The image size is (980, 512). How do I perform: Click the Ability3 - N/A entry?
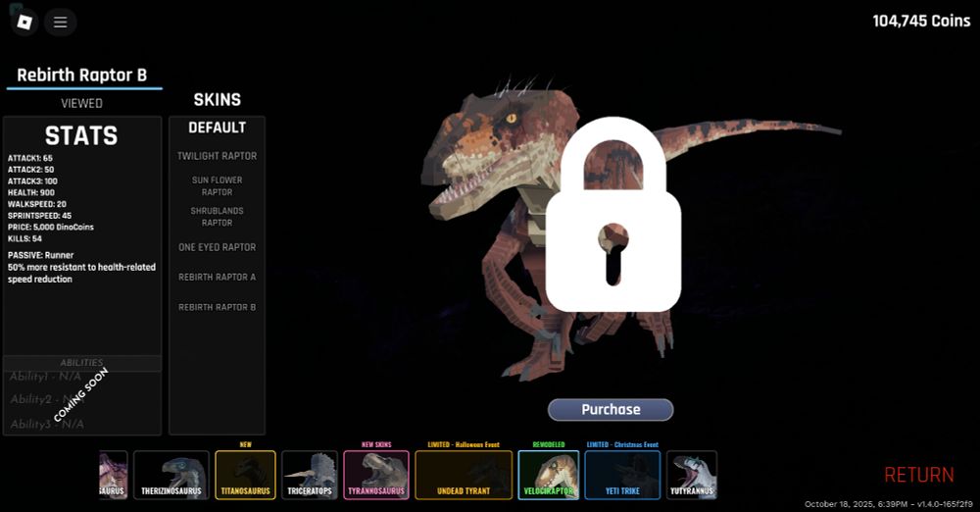(x=47, y=424)
